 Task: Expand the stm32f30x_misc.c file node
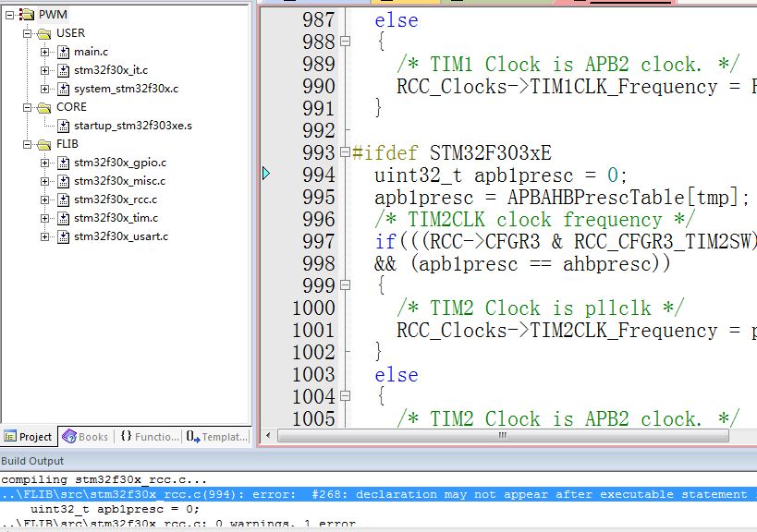pos(45,181)
